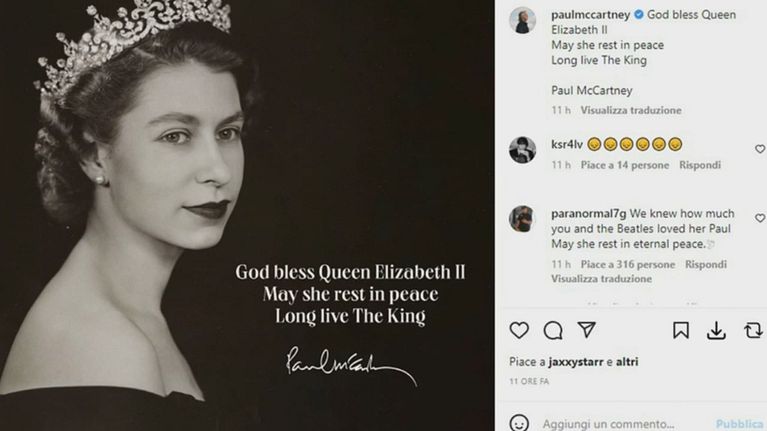Image resolution: width=767 pixels, height=431 pixels.
Task: Click the repost arrows icon
Action: click(x=753, y=330)
